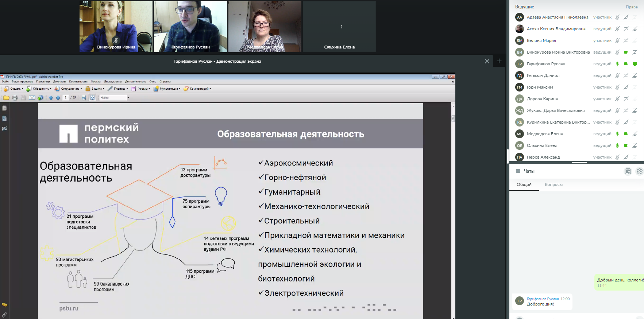The height and width of the screenshot is (319, 644).
Task: Open chat settings gear icon
Action: pos(639,171)
